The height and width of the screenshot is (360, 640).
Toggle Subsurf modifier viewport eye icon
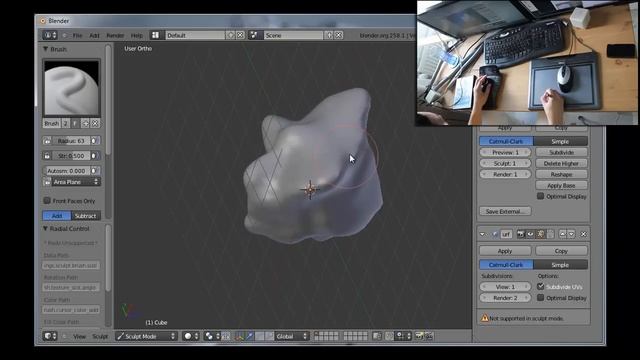click(x=530, y=234)
